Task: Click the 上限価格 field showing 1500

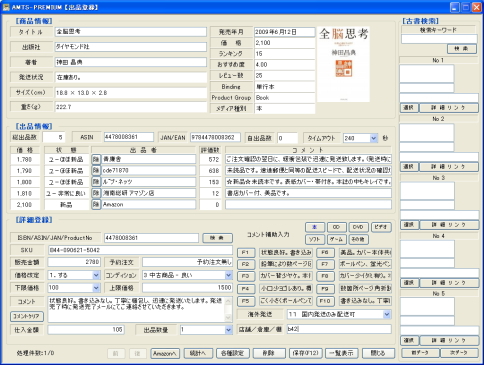Action: click(x=187, y=288)
